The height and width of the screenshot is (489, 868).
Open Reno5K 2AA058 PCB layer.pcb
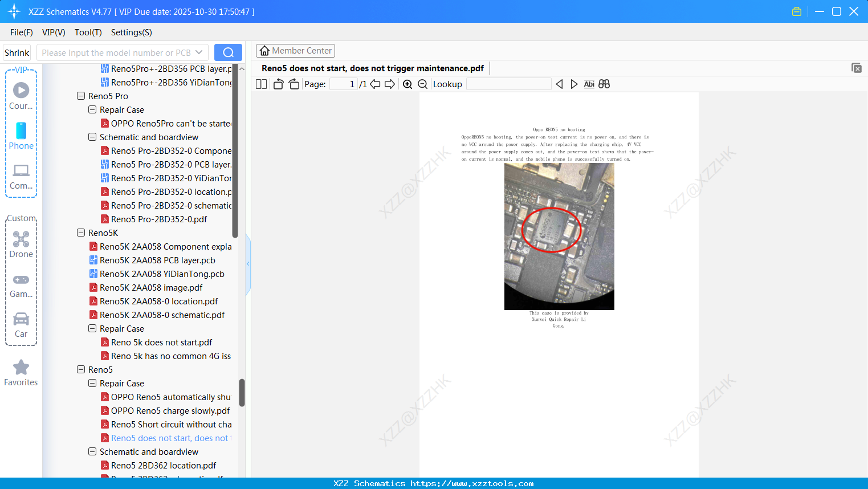(152, 260)
